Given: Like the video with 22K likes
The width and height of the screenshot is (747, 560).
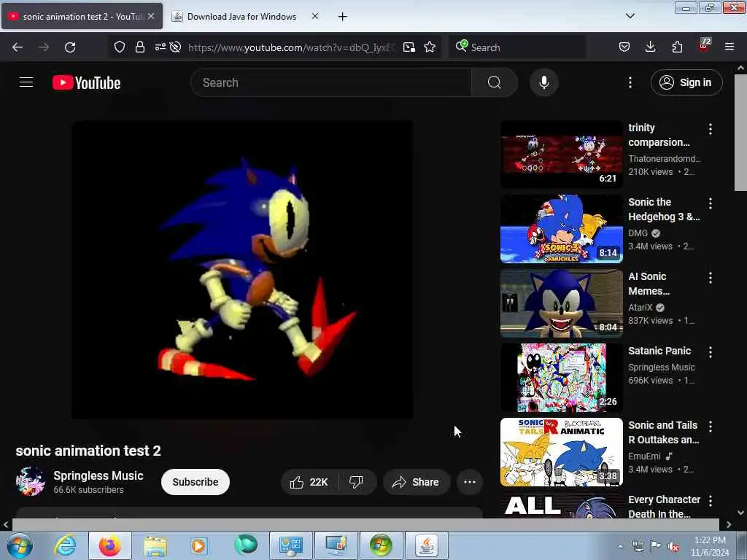Looking at the screenshot, I should click(309, 482).
